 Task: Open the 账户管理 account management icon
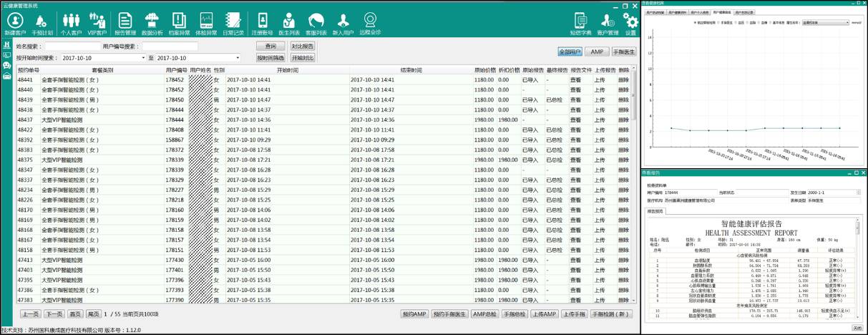click(x=608, y=24)
